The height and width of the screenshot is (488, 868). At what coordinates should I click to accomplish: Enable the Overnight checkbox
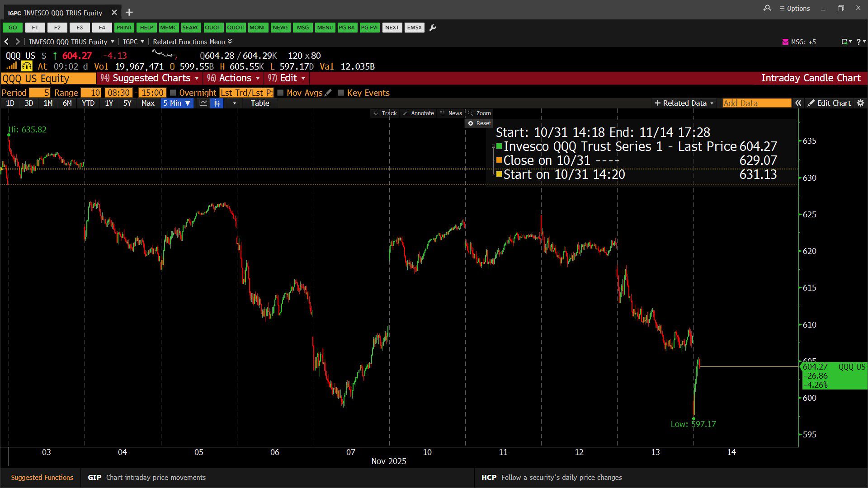point(173,93)
